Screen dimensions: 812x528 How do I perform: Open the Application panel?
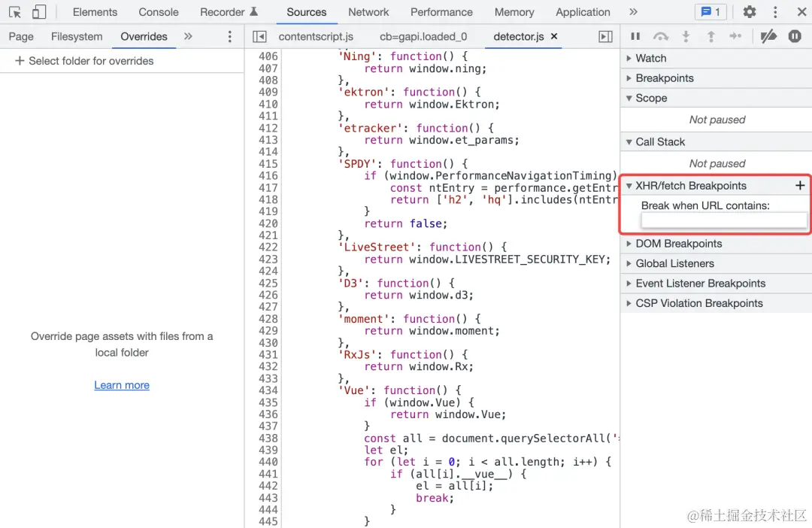tap(583, 12)
